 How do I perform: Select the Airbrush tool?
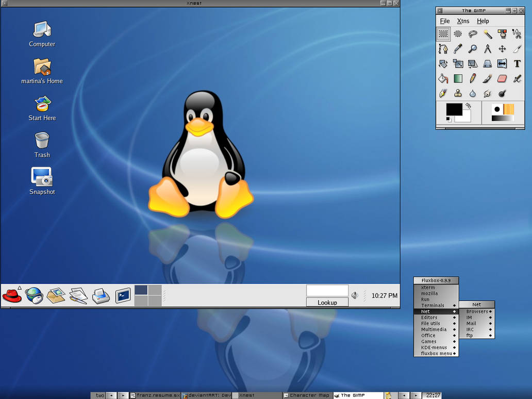coord(517,79)
